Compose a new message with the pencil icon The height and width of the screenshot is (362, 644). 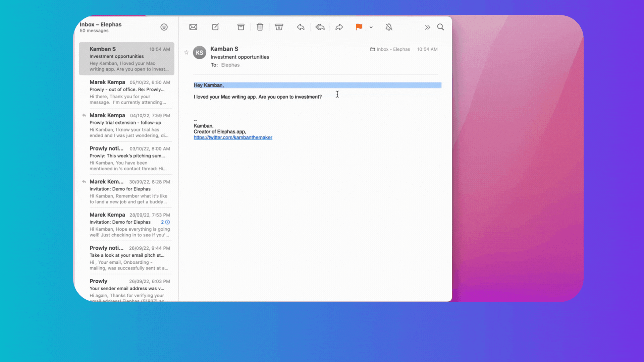pos(215,27)
